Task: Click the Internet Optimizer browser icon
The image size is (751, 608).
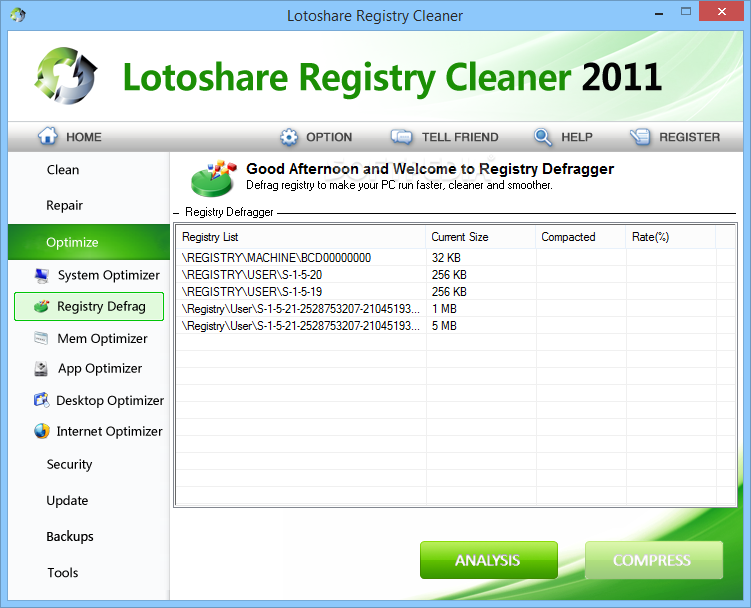Action: pyautogui.click(x=42, y=431)
